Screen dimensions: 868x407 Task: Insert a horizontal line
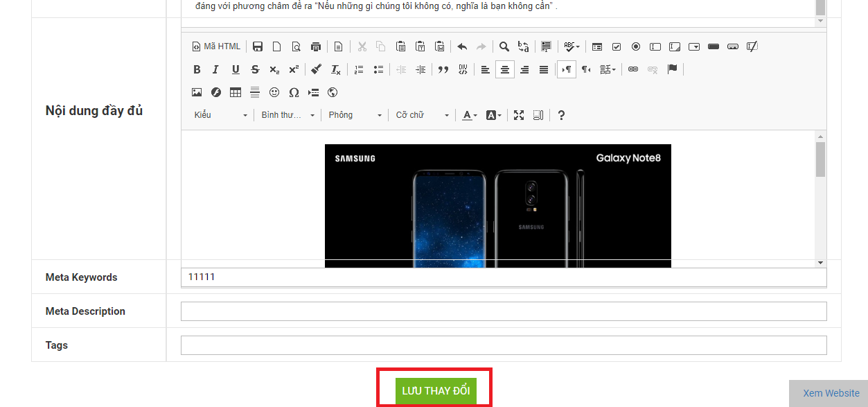(255, 92)
